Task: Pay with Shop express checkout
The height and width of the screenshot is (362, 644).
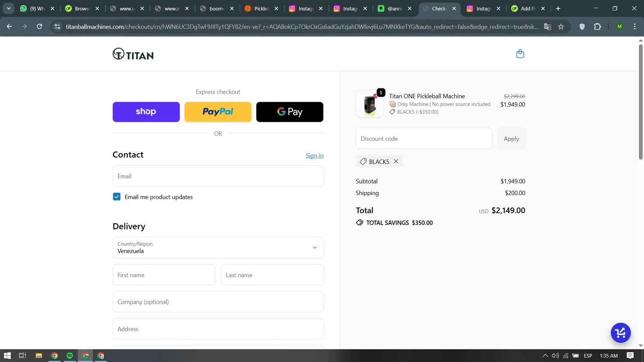Action: tap(146, 112)
